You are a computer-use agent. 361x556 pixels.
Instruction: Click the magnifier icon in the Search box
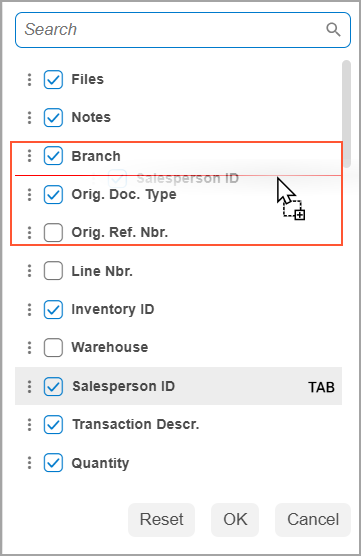333,30
